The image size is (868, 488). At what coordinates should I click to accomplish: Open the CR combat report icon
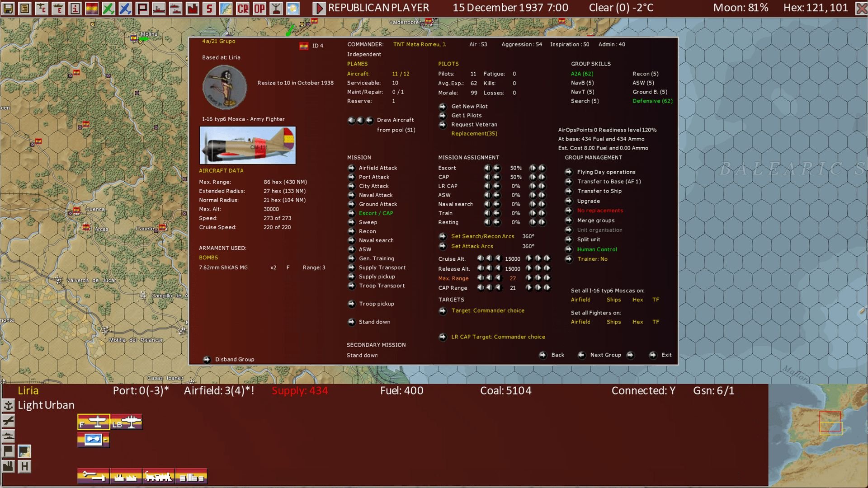point(244,8)
